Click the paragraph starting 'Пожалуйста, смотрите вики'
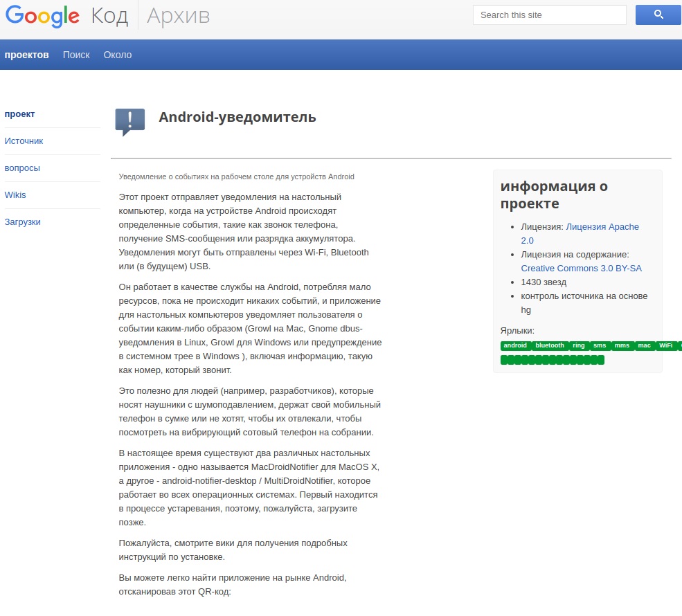This screenshot has width=682, height=616. 233,550
